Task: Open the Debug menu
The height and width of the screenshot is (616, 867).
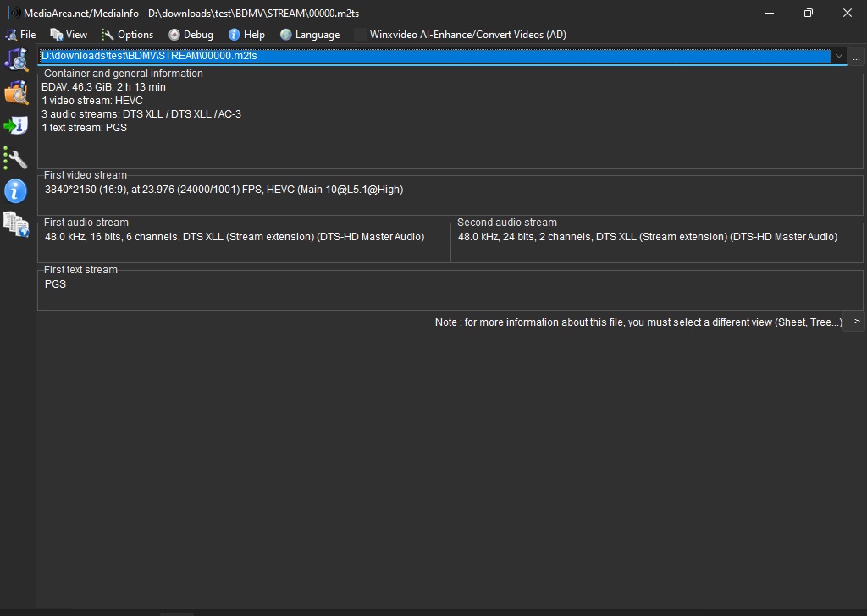Action: coord(191,34)
